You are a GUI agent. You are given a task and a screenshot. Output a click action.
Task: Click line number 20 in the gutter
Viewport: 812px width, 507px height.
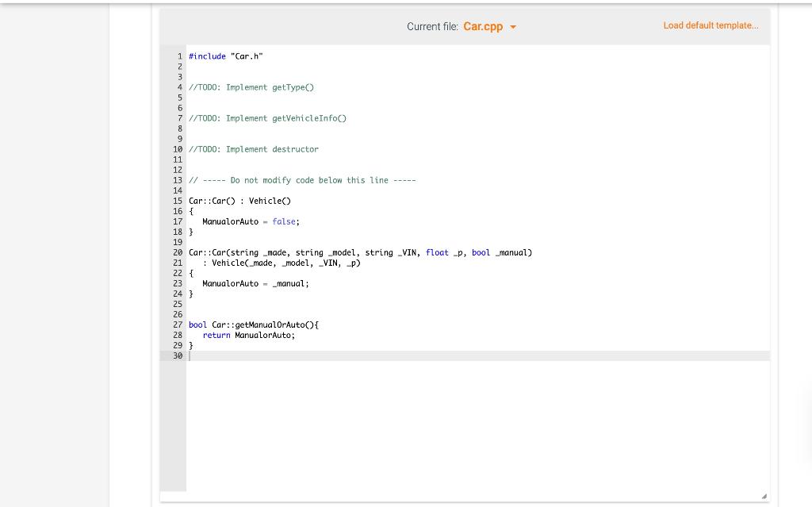(176, 252)
